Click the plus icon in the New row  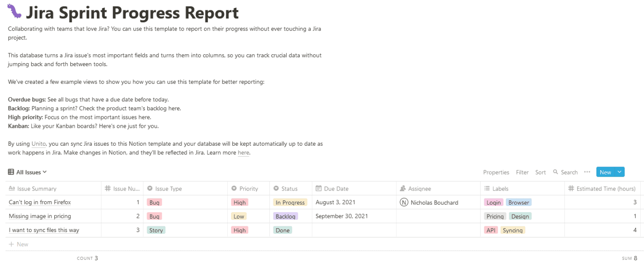[x=11, y=244]
